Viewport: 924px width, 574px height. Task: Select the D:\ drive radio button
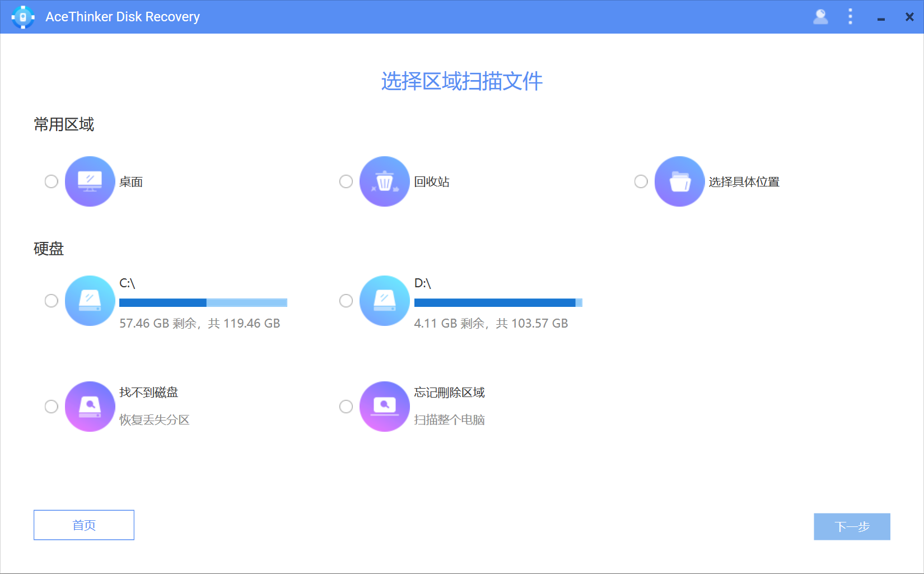346,301
